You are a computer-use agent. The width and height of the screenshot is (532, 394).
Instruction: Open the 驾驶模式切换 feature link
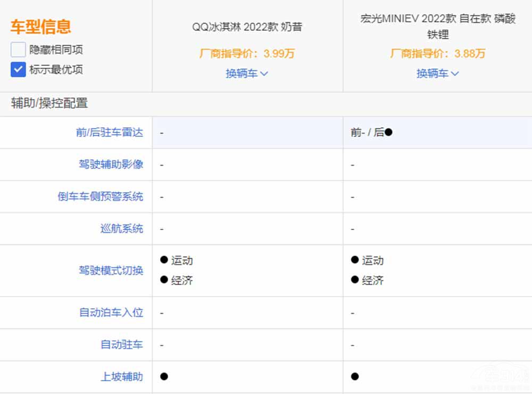111,270
